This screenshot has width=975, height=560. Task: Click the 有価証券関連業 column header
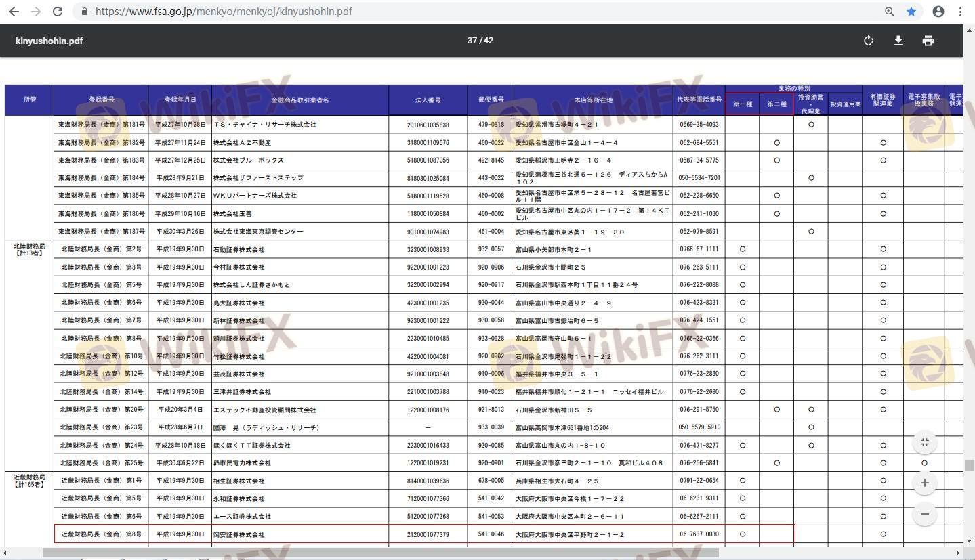tap(883, 100)
